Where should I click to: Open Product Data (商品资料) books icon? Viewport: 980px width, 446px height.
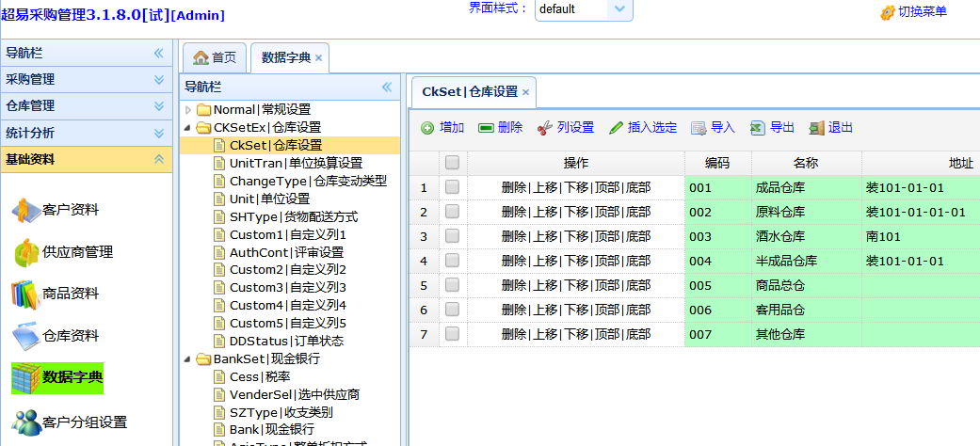(25, 294)
